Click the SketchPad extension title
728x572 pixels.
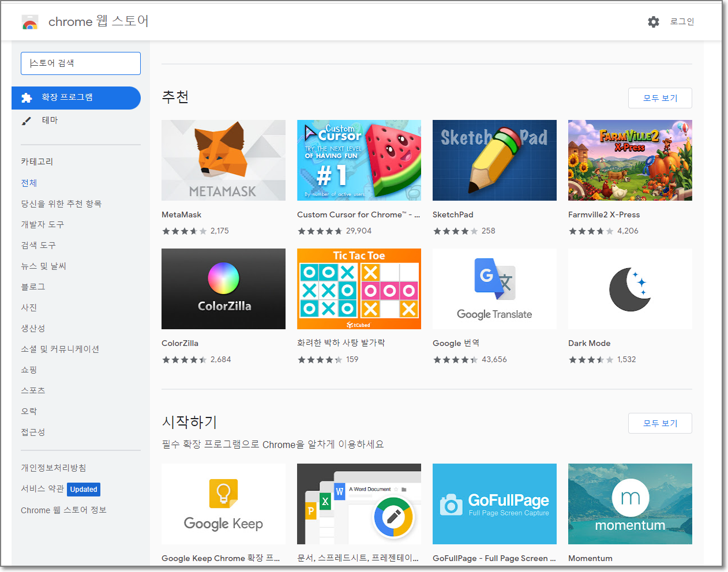pyautogui.click(x=453, y=215)
